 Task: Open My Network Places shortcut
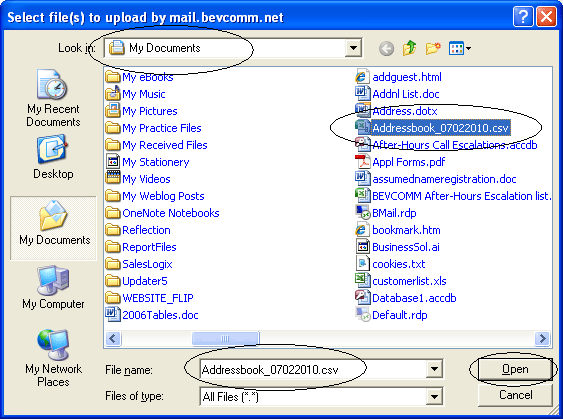click(53, 358)
